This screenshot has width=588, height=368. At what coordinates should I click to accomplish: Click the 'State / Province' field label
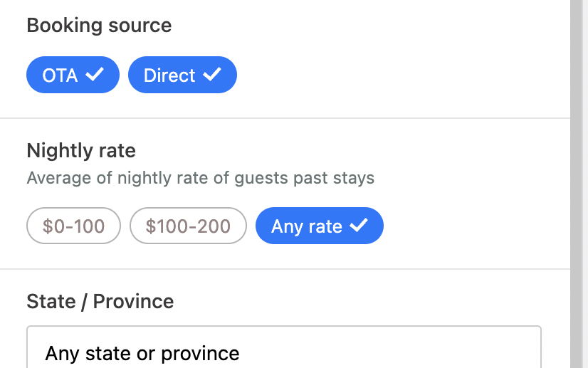(100, 301)
